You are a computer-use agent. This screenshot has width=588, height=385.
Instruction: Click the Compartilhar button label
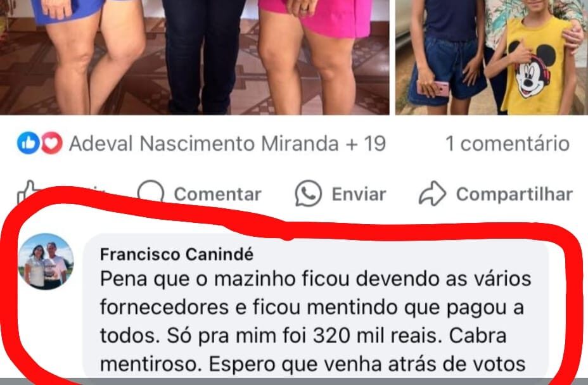(514, 194)
